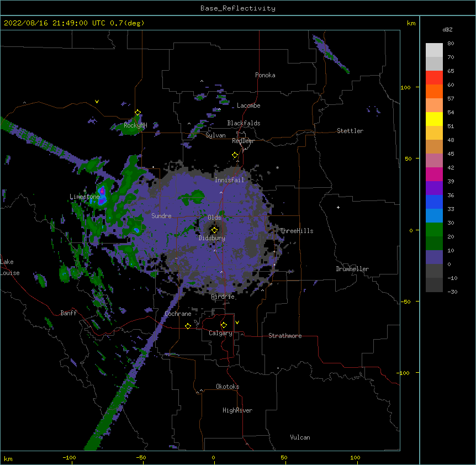This screenshot has width=476, height=465.
Task: Click the asterisk marker northeast of Innisfail
Action: click(277, 168)
